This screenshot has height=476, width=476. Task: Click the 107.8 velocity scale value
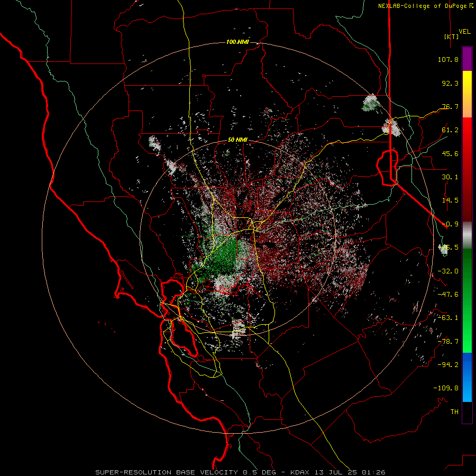pyautogui.click(x=448, y=59)
